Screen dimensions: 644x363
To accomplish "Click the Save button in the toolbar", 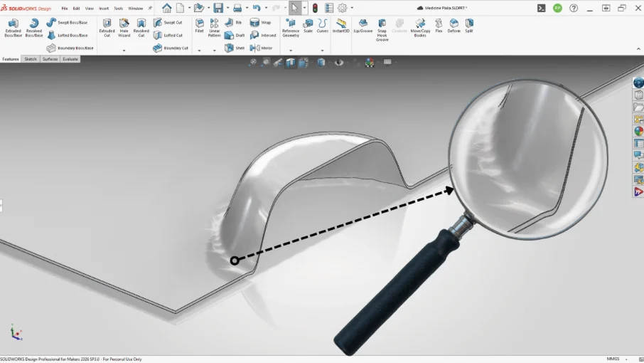I will coord(218,8).
